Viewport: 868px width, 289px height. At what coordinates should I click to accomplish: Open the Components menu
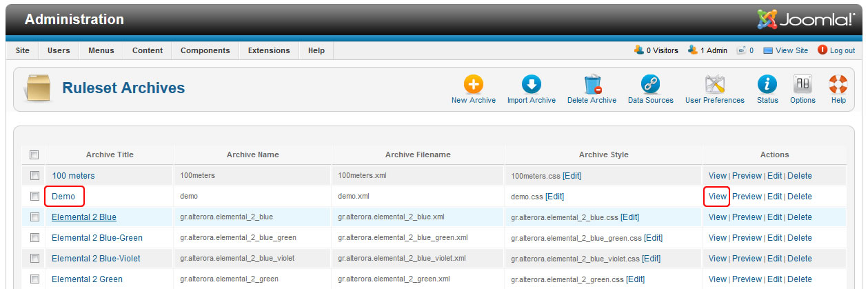tap(205, 50)
